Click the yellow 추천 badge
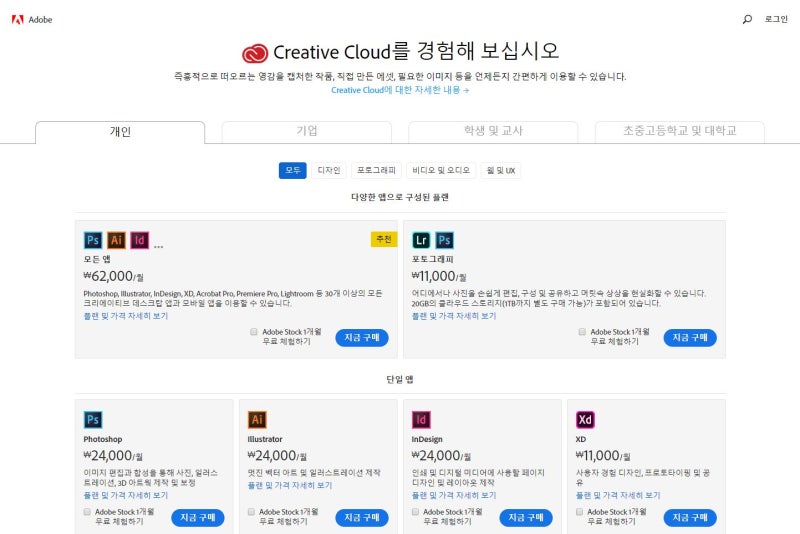800x534 pixels. click(x=384, y=239)
